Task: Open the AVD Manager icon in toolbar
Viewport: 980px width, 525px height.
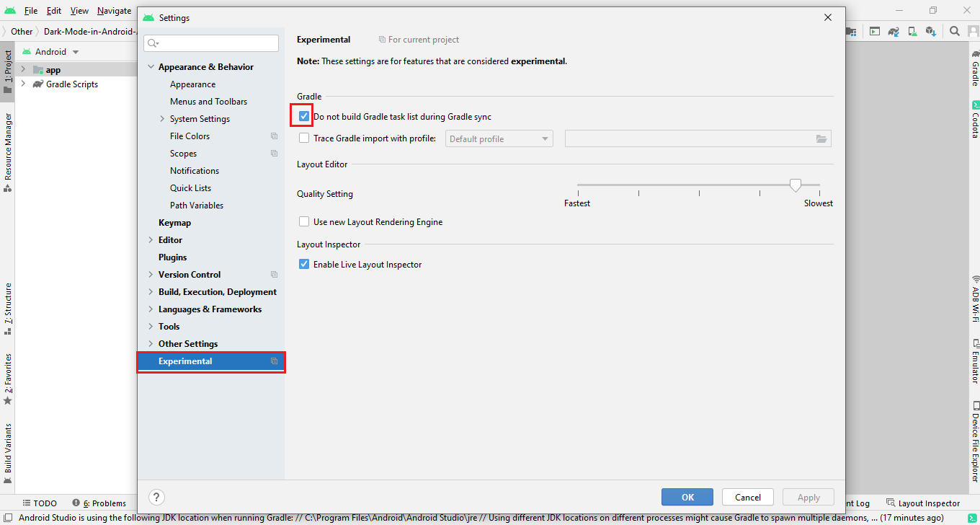Action: click(x=912, y=31)
